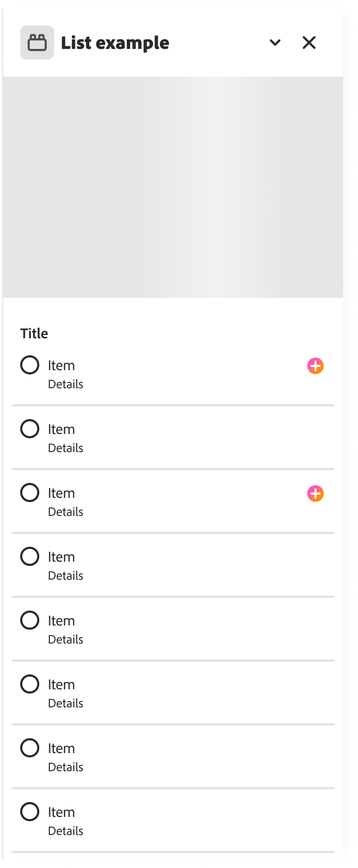Select the fourth Item radio button

[x=30, y=556]
